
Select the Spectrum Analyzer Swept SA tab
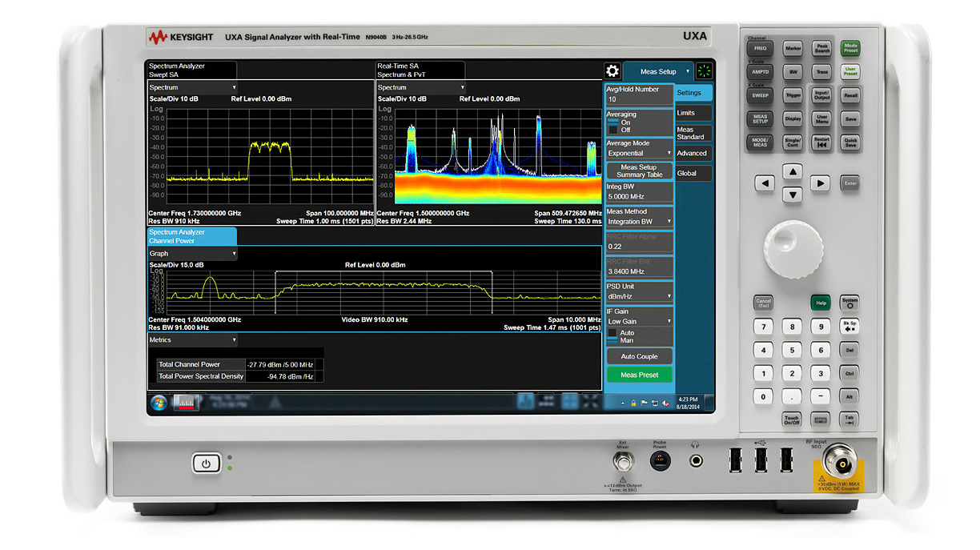pyautogui.click(x=192, y=70)
